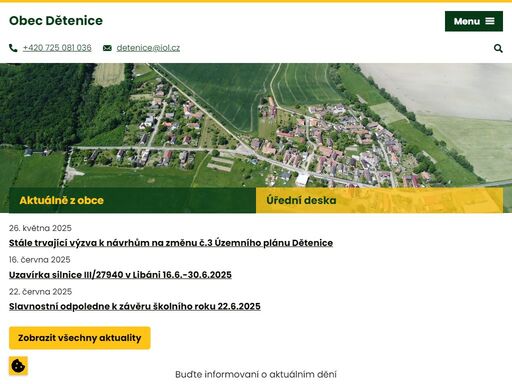Switch to Aktuálně z obce tab

tap(132, 200)
